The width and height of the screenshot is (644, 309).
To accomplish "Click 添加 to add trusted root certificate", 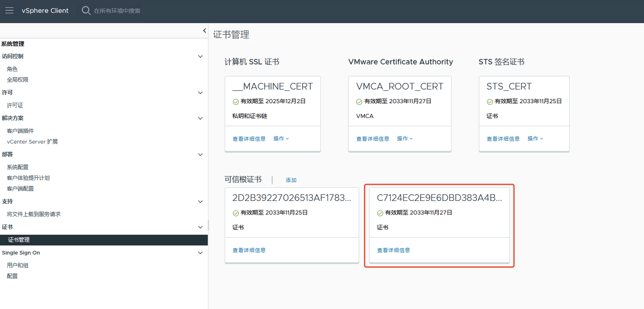I will coord(291,180).
